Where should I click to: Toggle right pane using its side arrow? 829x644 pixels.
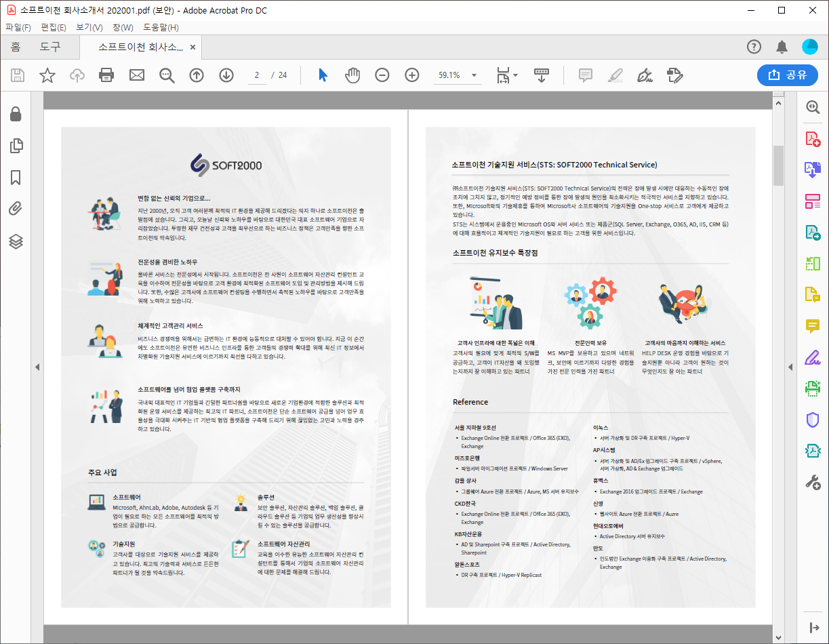coord(790,367)
